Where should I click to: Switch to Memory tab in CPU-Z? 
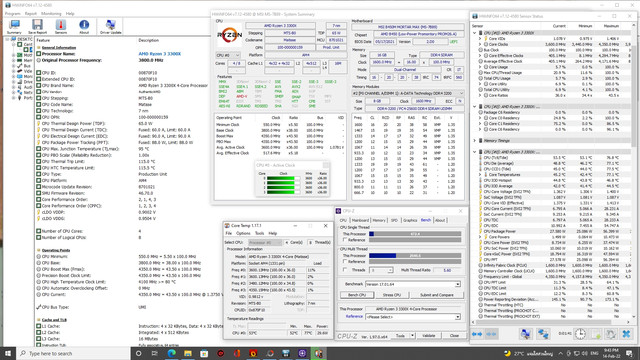point(379,220)
